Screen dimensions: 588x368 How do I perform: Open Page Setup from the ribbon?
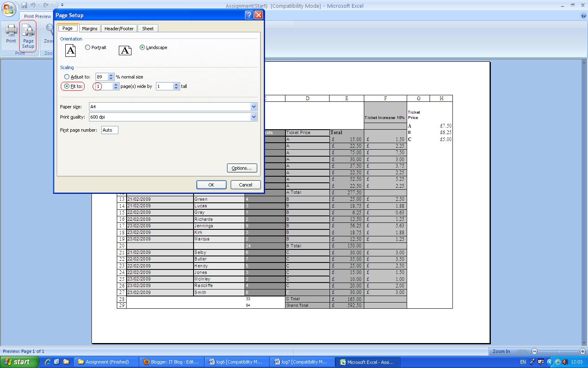pos(28,36)
